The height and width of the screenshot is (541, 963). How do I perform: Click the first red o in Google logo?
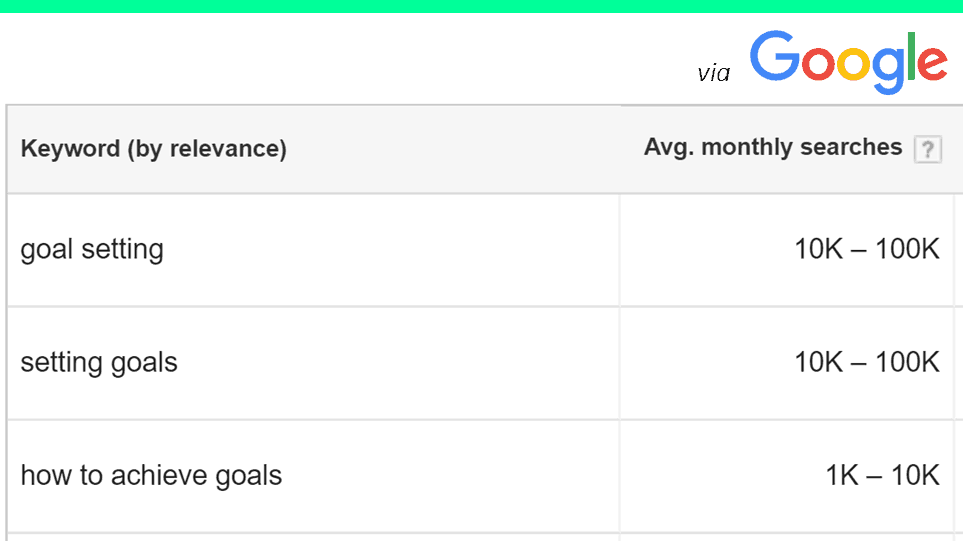point(820,63)
